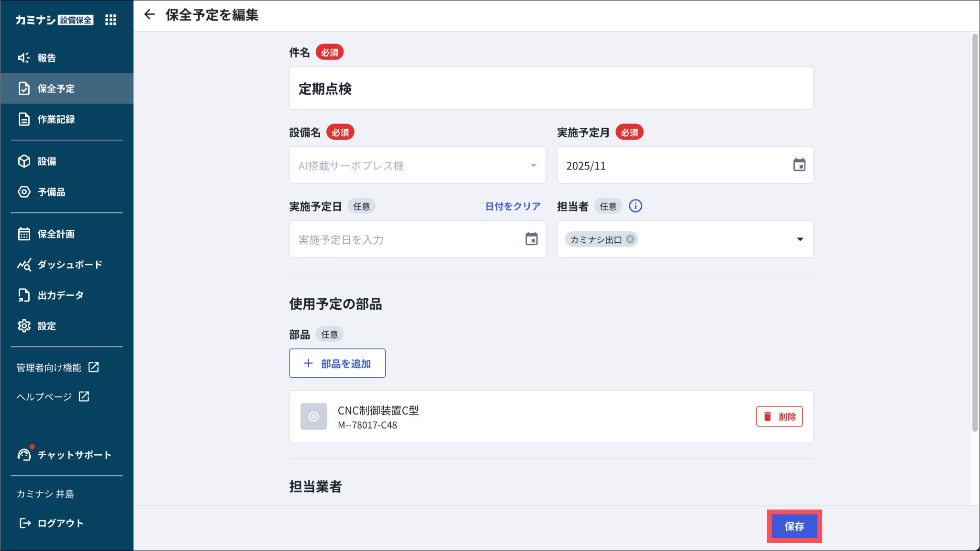The width and height of the screenshot is (980, 551).
Task: Click 日付をクリア link
Action: 512,206
